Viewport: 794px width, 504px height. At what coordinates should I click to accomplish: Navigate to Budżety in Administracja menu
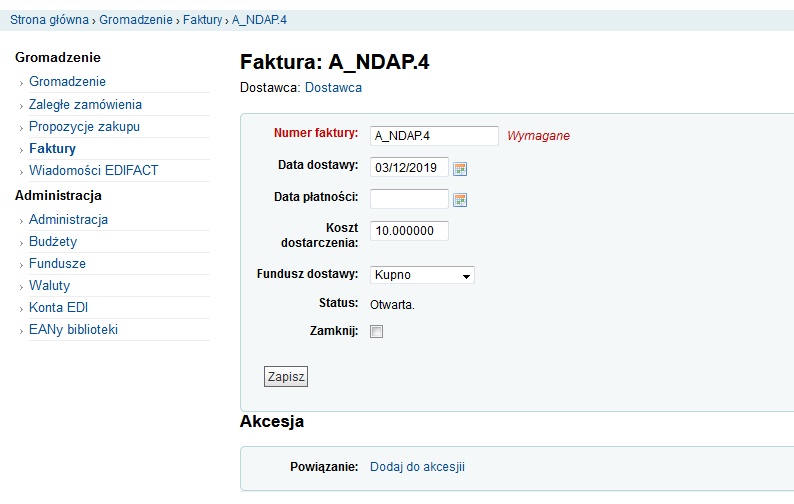[x=53, y=241]
